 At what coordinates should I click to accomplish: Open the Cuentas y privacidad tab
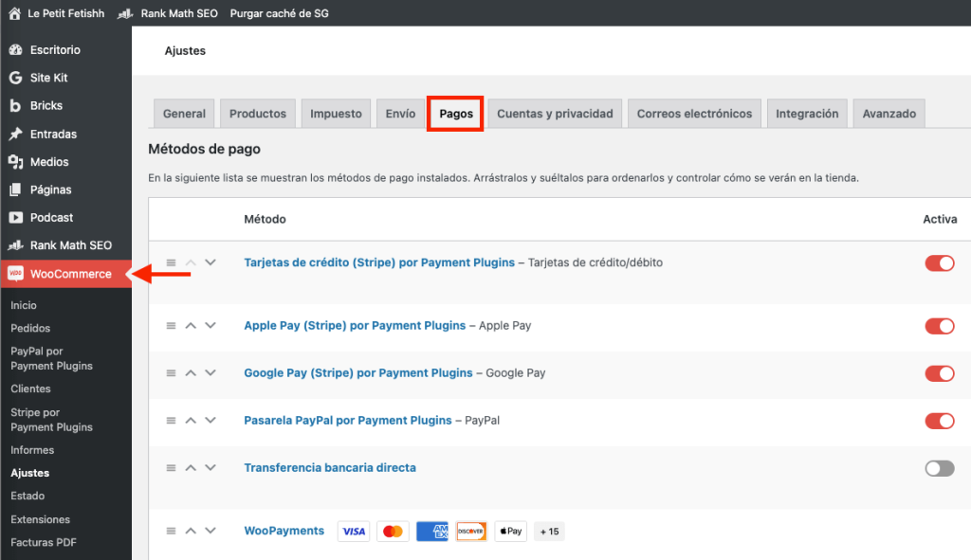[x=554, y=113]
